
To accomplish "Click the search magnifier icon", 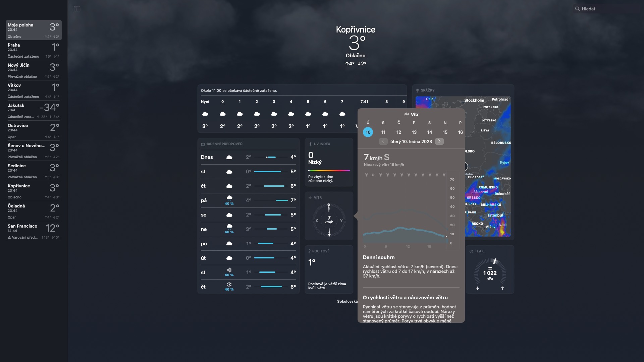I will [577, 9].
